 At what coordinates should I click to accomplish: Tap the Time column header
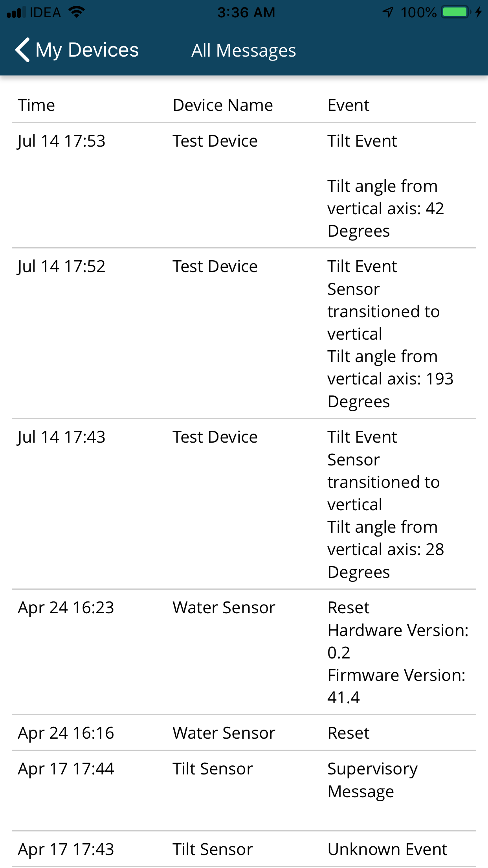[x=36, y=105]
